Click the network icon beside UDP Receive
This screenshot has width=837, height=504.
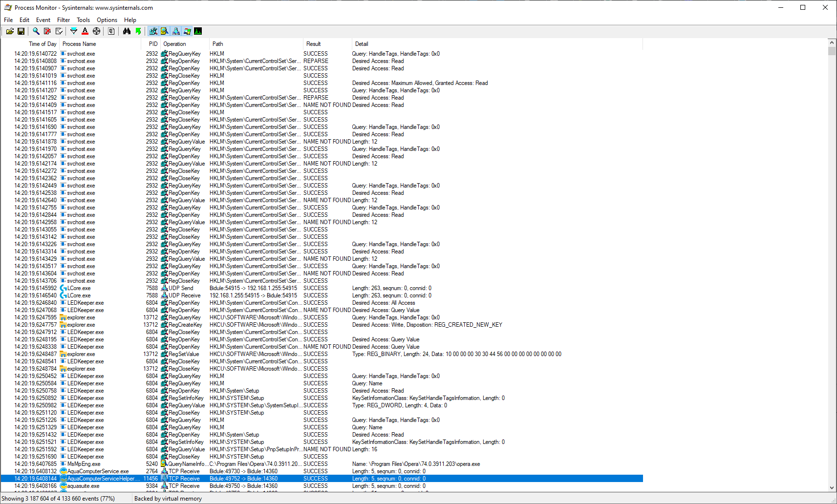point(165,295)
